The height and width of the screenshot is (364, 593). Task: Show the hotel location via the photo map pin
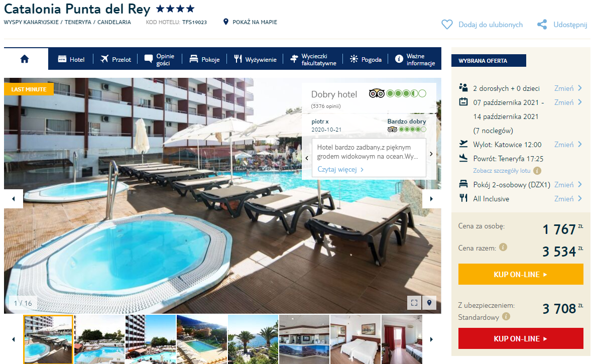[429, 302]
